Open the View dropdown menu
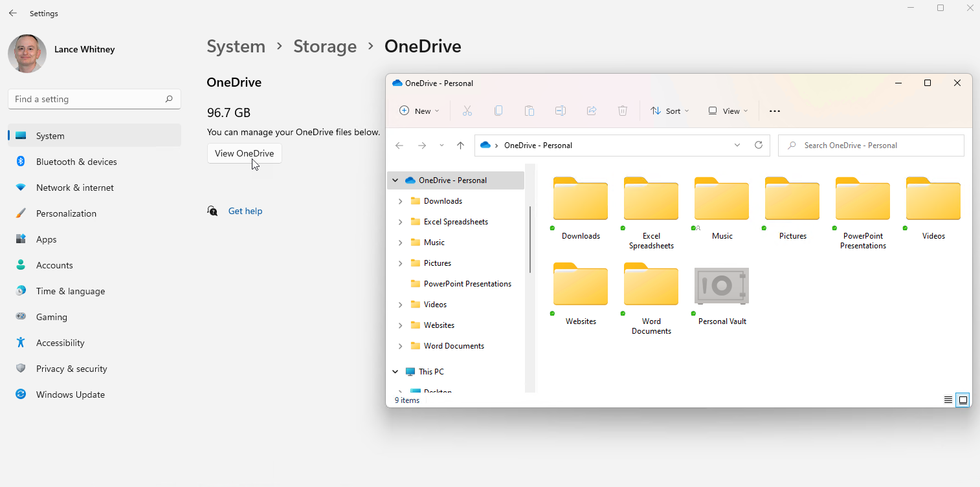Image resolution: width=980 pixels, height=487 pixels. click(x=728, y=111)
